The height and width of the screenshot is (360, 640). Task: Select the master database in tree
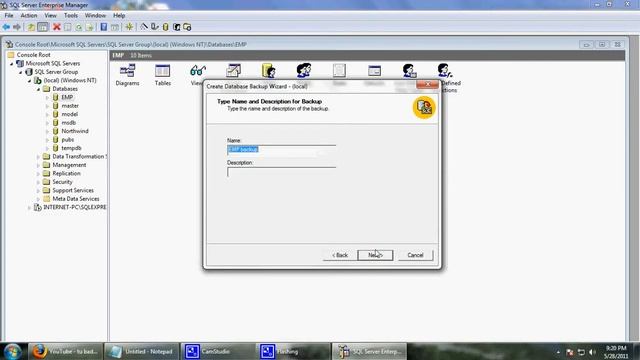click(x=70, y=106)
